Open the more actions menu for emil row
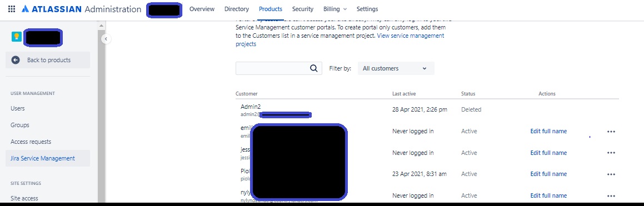644x206 pixels. click(611, 132)
